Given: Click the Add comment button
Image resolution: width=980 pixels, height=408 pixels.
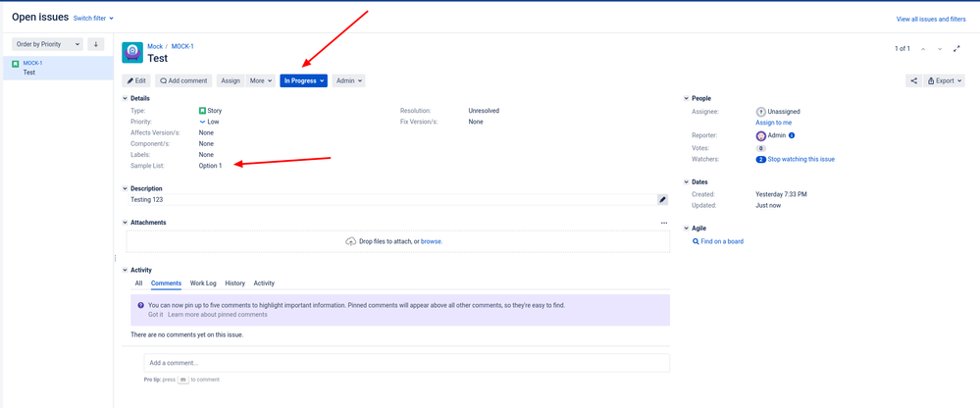Looking at the screenshot, I should tap(183, 80).
